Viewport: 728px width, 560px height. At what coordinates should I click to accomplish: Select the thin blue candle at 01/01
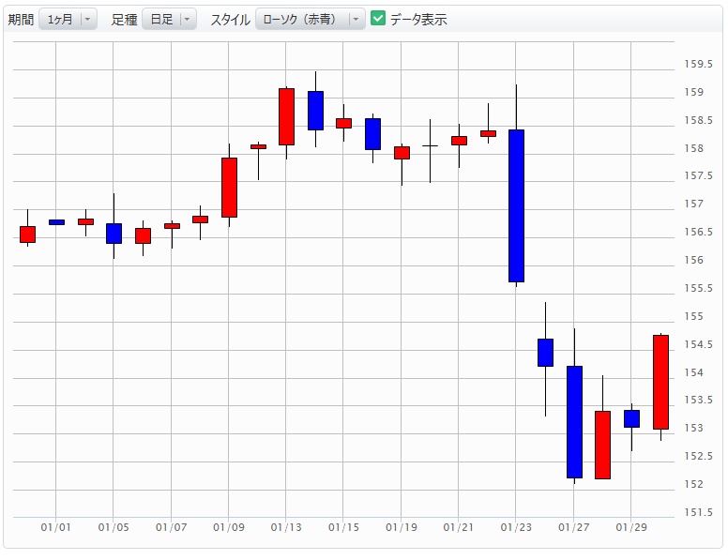(56, 222)
